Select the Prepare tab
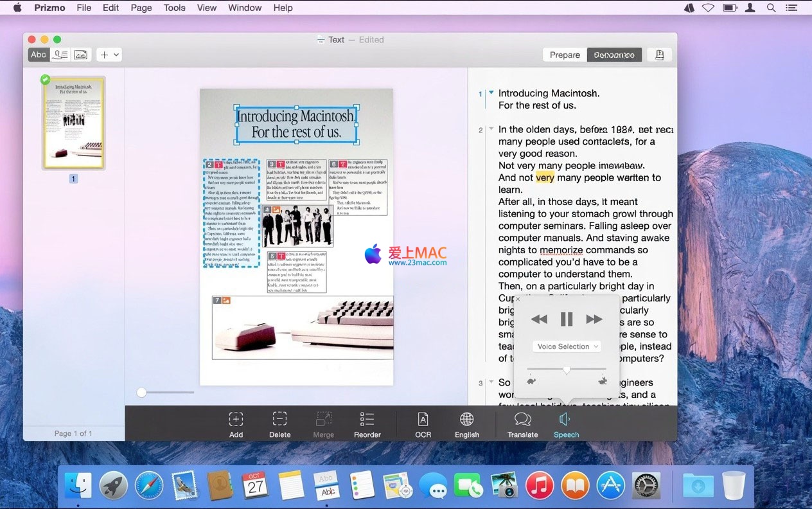Viewport: 812px width, 509px height. (565, 55)
